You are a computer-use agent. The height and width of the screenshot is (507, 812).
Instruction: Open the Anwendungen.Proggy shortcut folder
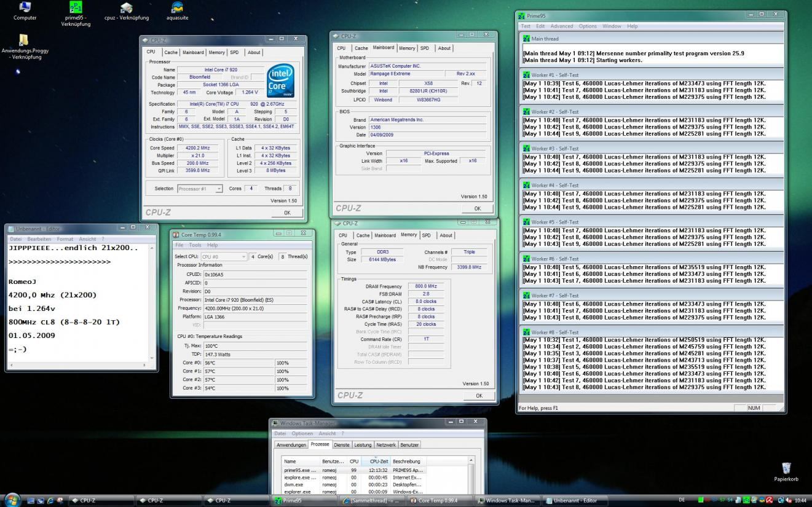(x=25, y=47)
